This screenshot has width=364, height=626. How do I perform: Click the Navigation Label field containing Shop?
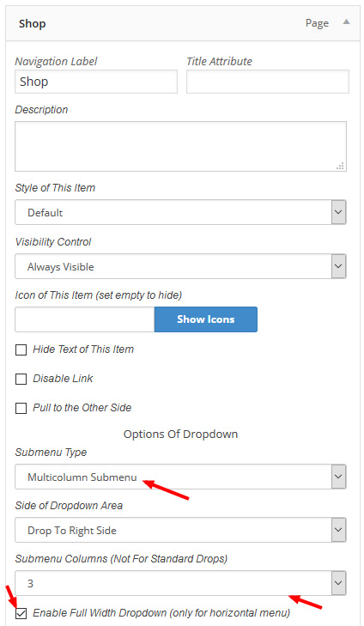tap(96, 82)
